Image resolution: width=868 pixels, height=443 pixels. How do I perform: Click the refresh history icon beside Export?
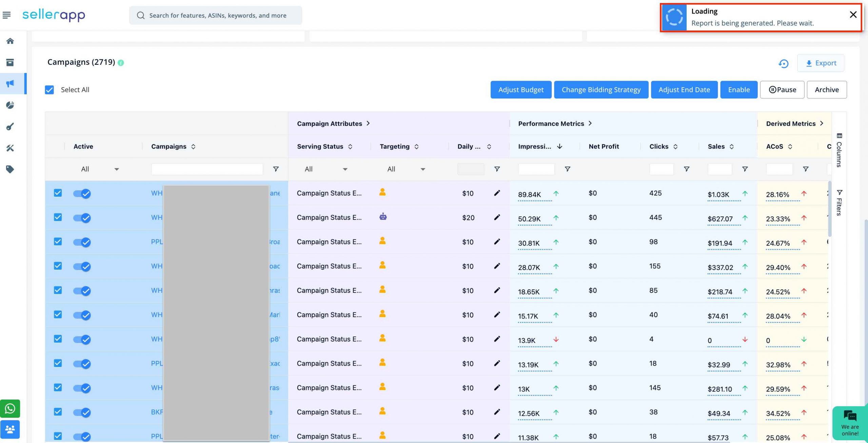coord(783,63)
